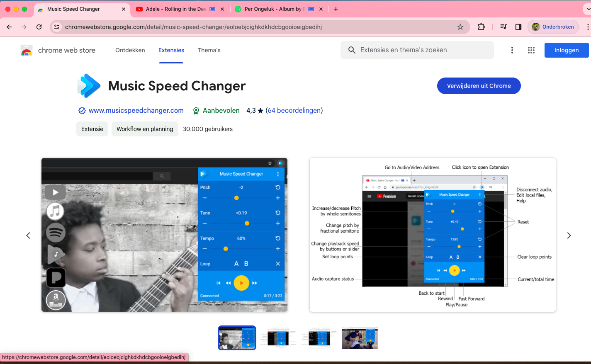Viewport: 591px width, 364px height.
Task: Select the fourth screenshot thumbnail with guitarist
Action: click(360, 338)
